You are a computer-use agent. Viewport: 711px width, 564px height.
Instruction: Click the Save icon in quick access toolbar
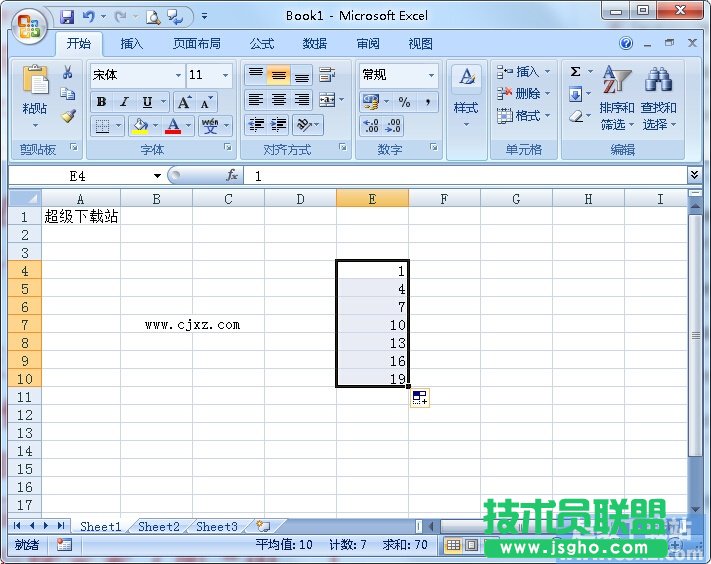(67, 16)
